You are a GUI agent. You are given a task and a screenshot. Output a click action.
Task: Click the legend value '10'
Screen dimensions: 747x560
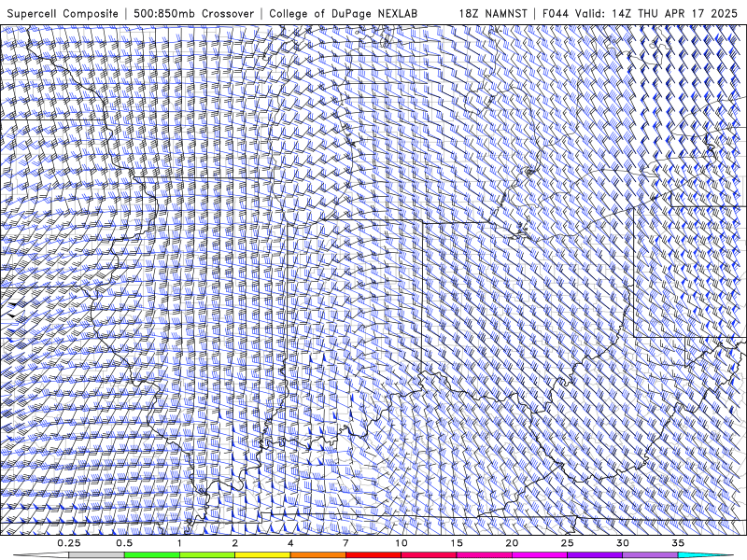point(402,543)
